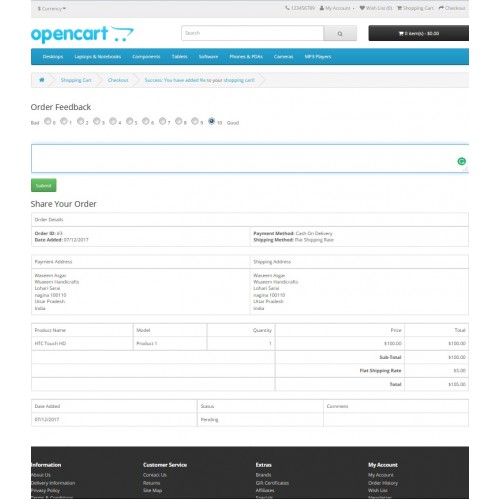Open My Account footer link

381,475
